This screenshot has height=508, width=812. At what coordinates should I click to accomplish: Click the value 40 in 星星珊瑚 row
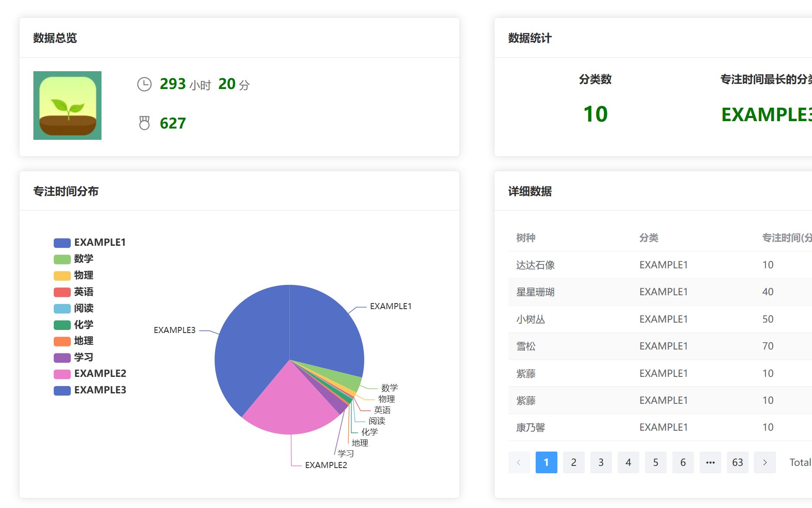[768, 292]
